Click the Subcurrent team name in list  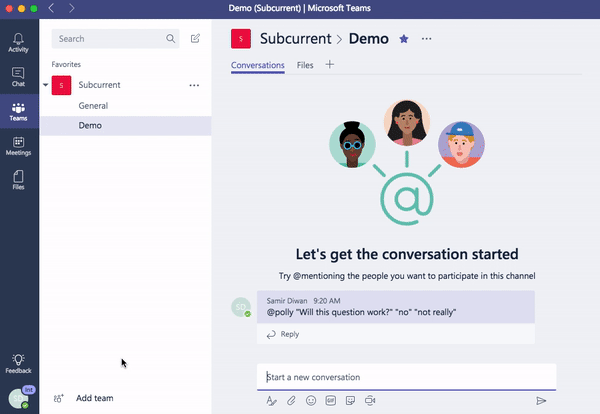click(99, 85)
